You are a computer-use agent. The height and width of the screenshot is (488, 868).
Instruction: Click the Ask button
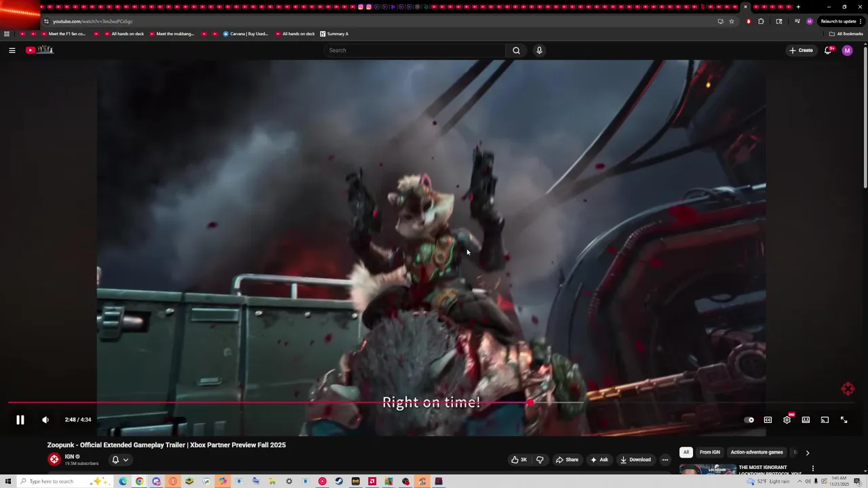[599, 460]
